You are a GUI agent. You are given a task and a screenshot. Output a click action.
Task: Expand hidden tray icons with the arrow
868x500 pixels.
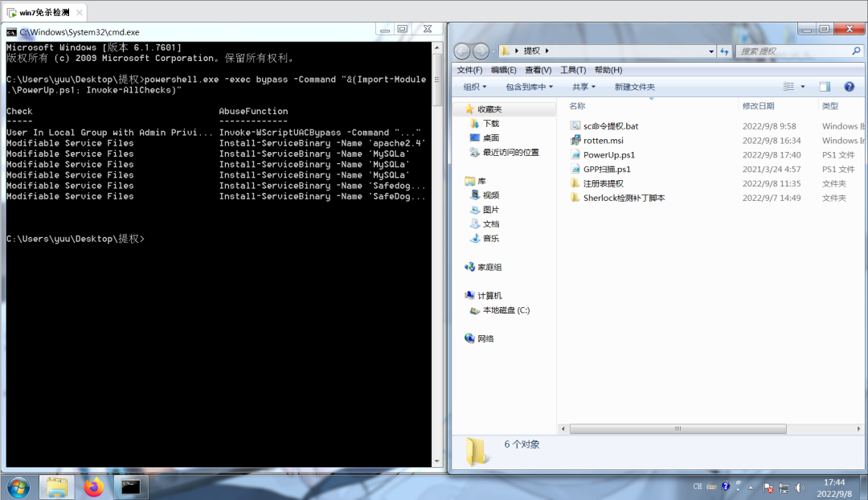[x=751, y=487]
